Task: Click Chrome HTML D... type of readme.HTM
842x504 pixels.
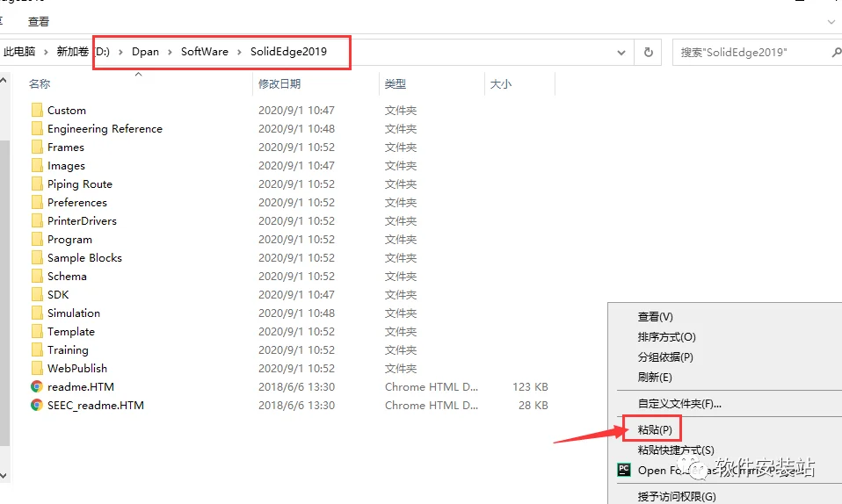Action: [432, 386]
